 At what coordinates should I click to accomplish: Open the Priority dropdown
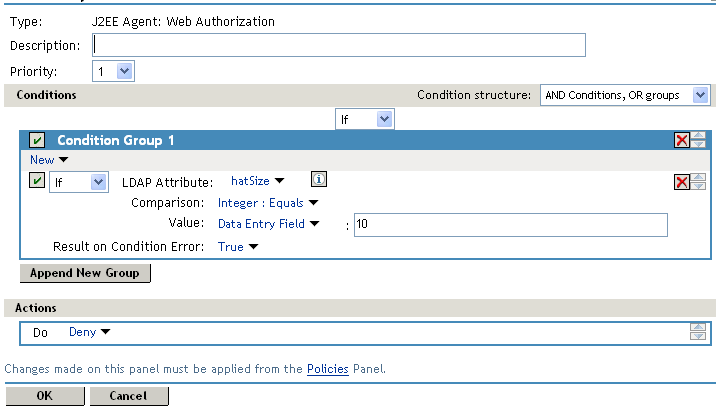point(113,71)
